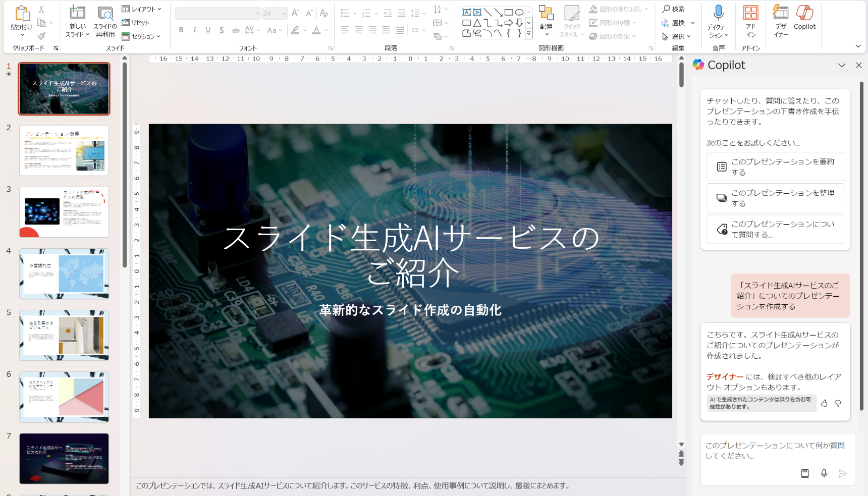Add a new slide (新しいスライド)
Image resolution: width=868 pixels, height=496 pixels.
tap(77, 22)
